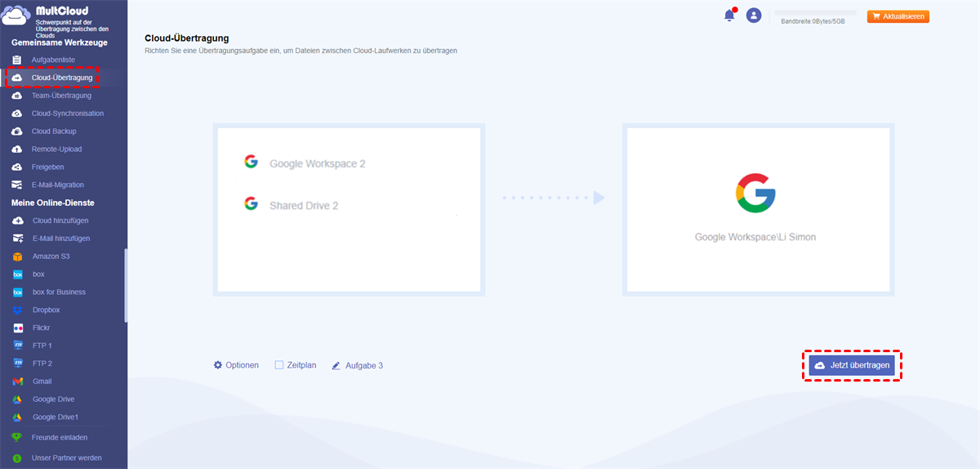The image size is (980, 469).
Task: Click the sidebar scrollbar
Action: [x=126, y=285]
